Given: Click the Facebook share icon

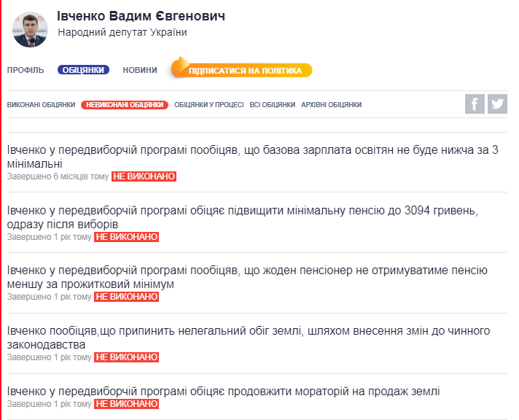Looking at the screenshot, I should [475, 104].
